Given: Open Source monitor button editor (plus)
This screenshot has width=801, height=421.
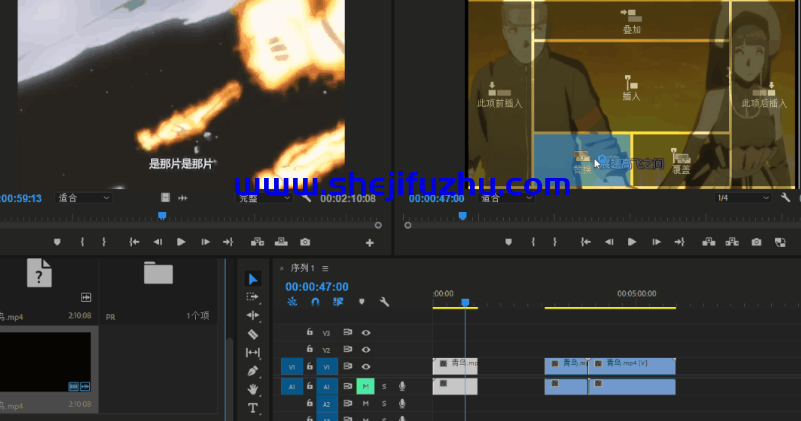Looking at the screenshot, I should [370, 243].
